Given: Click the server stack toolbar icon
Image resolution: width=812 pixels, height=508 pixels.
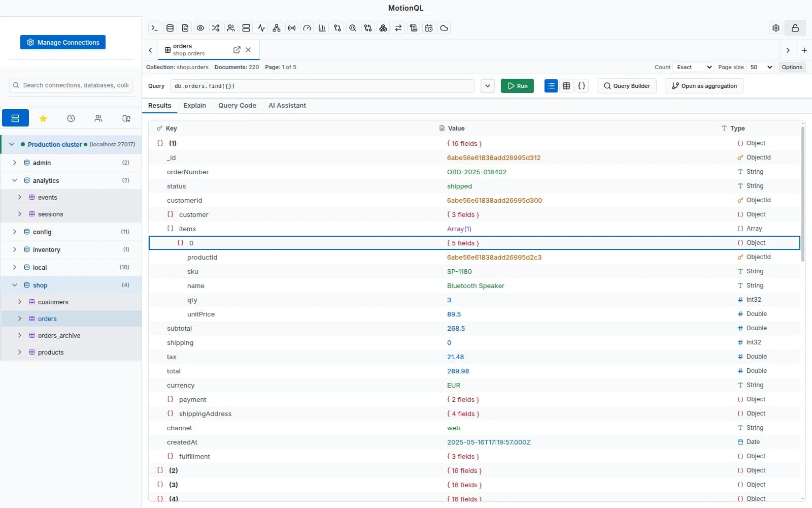Looking at the screenshot, I should pyautogui.click(x=246, y=28).
